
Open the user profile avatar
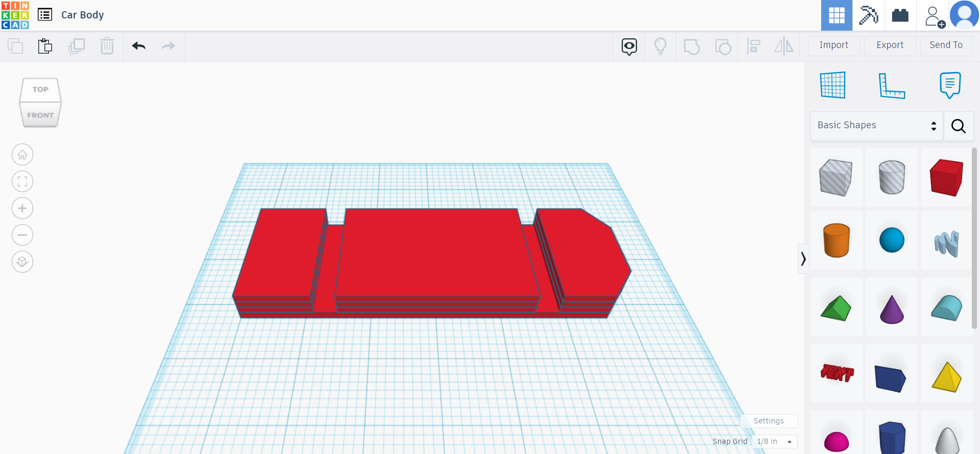point(964,15)
